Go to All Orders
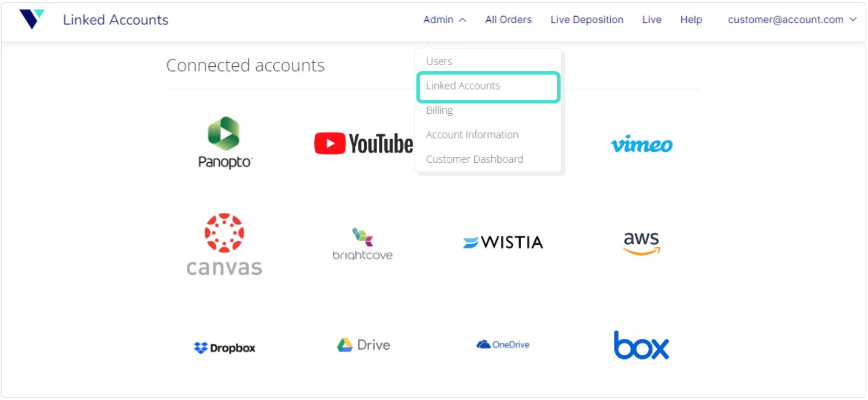The width and height of the screenshot is (868, 400). pos(508,19)
